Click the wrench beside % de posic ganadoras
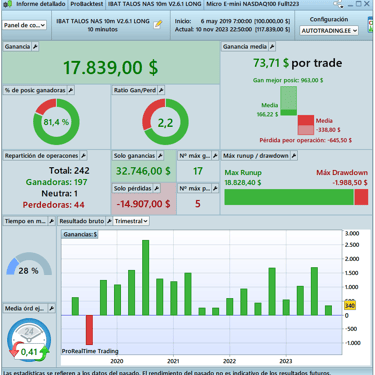 click(x=71, y=90)
